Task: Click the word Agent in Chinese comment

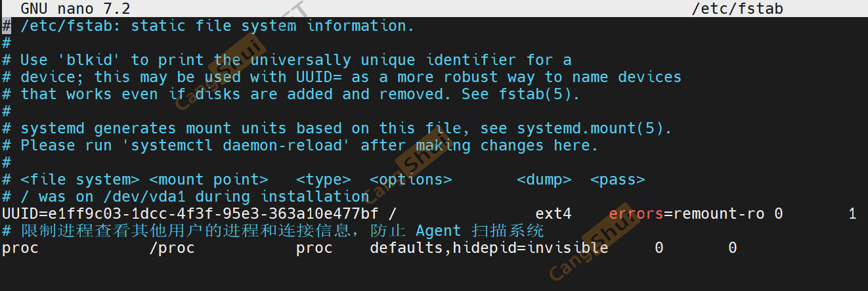Action: (439, 231)
